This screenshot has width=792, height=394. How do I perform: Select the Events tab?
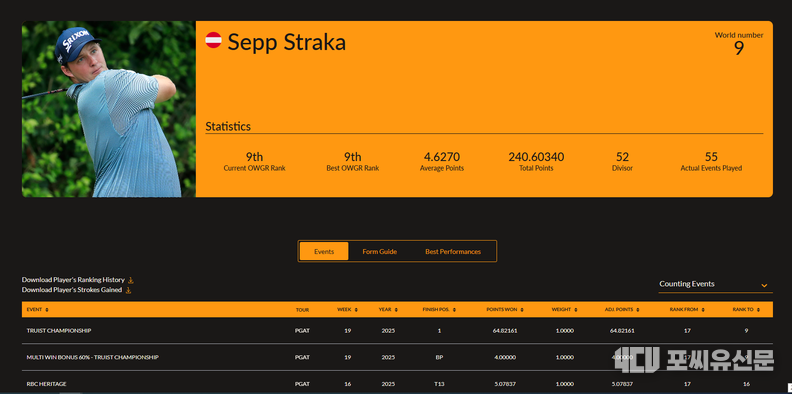click(324, 251)
